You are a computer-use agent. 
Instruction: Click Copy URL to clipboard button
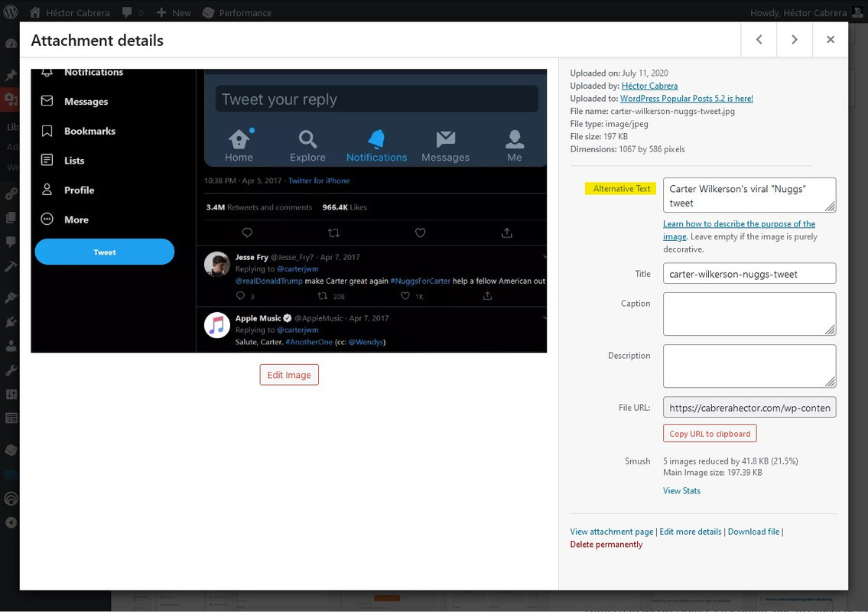click(x=710, y=434)
